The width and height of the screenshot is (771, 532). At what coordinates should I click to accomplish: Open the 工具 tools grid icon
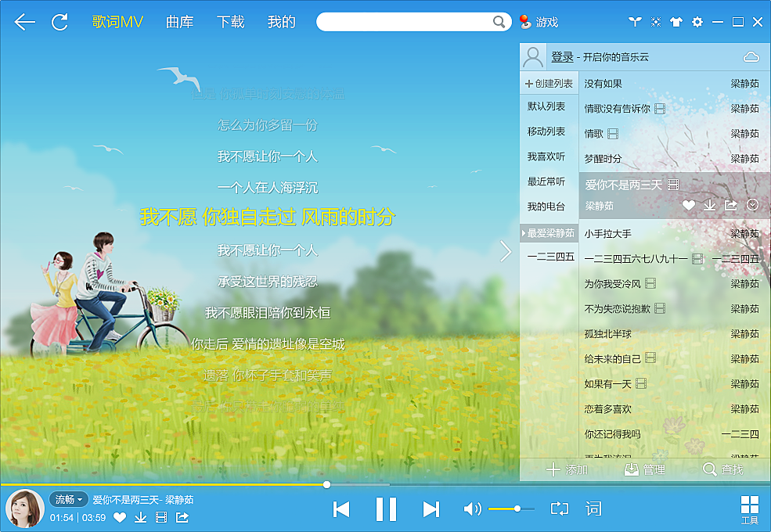(x=750, y=509)
